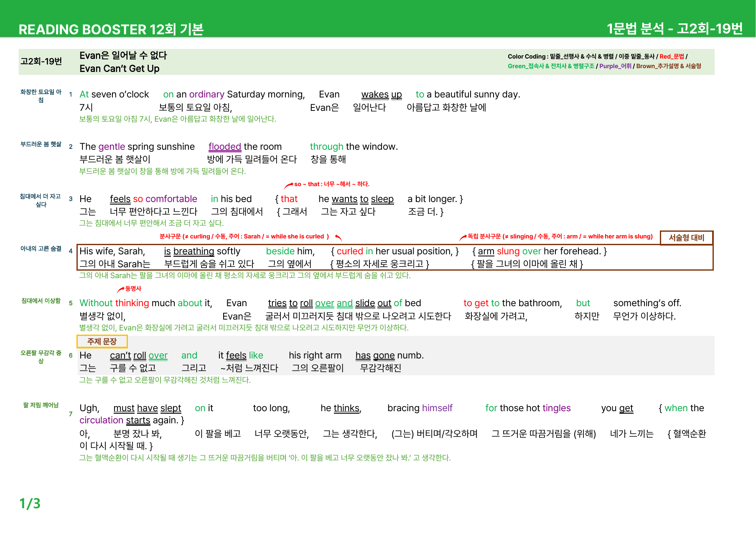
Task: Click the phrase 'feels so comfortable'
Action: (x=153, y=199)
